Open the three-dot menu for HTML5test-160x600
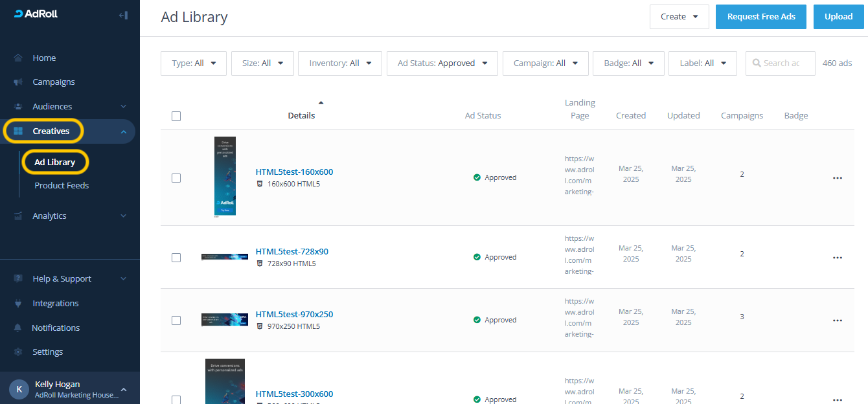 click(x=837, y=178)
